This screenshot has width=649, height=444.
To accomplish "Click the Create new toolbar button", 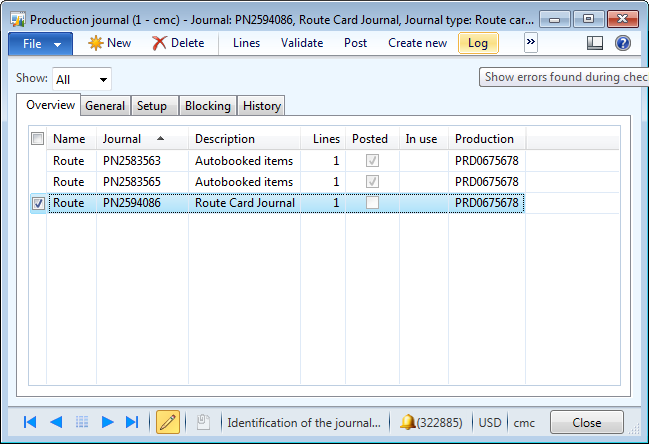I will (417, 43).
